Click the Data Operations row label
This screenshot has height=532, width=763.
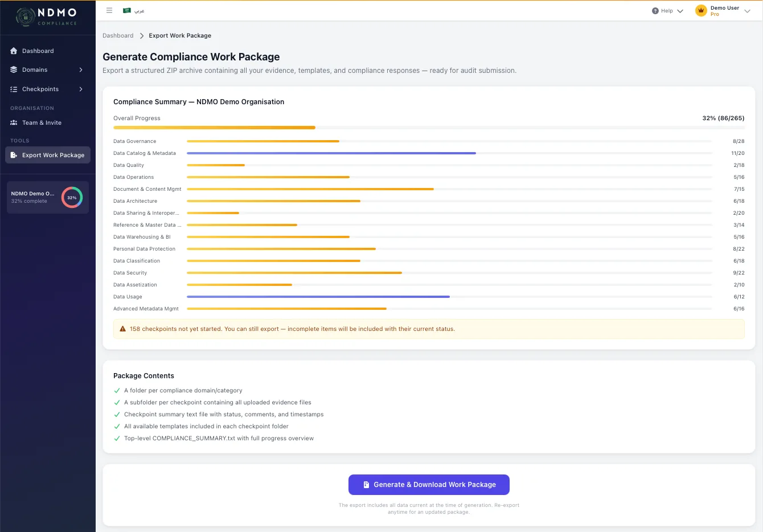click(134, 177)
